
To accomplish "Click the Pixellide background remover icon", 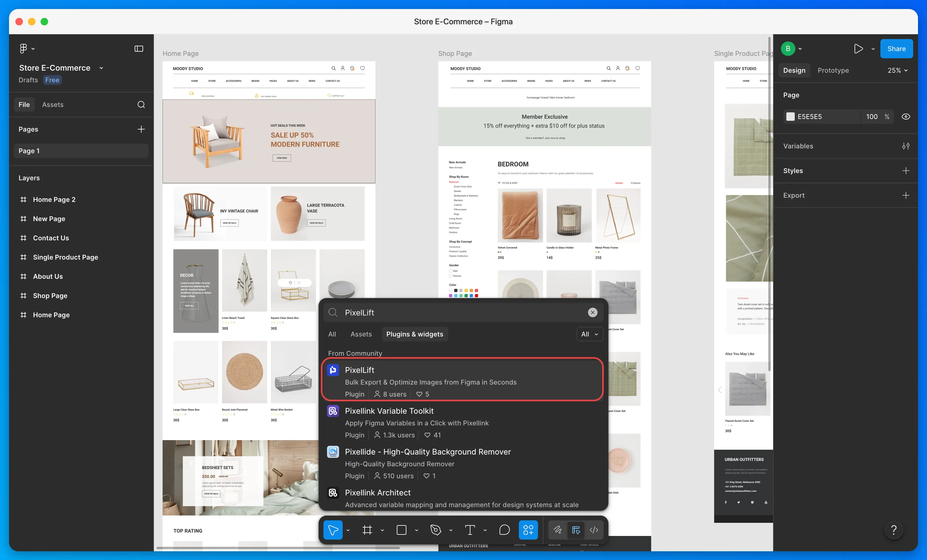I will click(333, 452).
